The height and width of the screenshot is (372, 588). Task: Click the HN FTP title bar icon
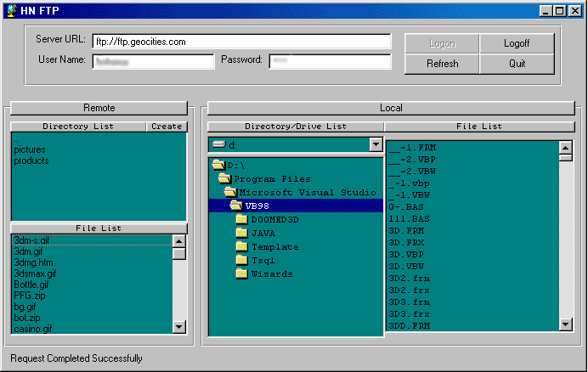[x=11, y=10]
